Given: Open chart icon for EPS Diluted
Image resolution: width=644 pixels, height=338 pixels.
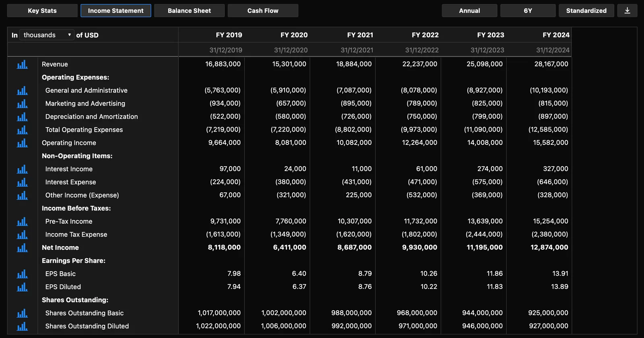Looking at the screenshot, I should pyautogui.click(x=22, y=287).
